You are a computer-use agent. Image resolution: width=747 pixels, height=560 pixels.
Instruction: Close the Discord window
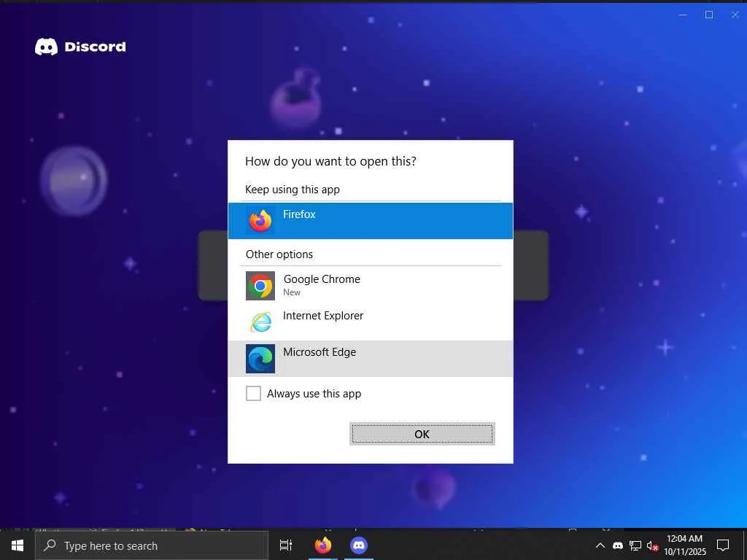point(735,15)
